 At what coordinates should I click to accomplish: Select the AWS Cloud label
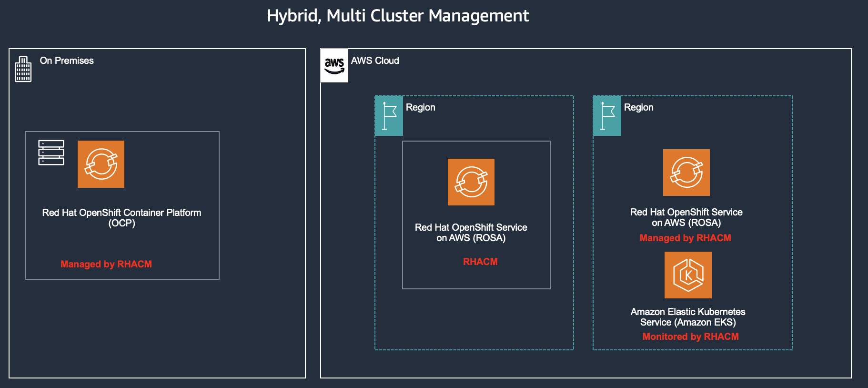click(x=375, y=61)
